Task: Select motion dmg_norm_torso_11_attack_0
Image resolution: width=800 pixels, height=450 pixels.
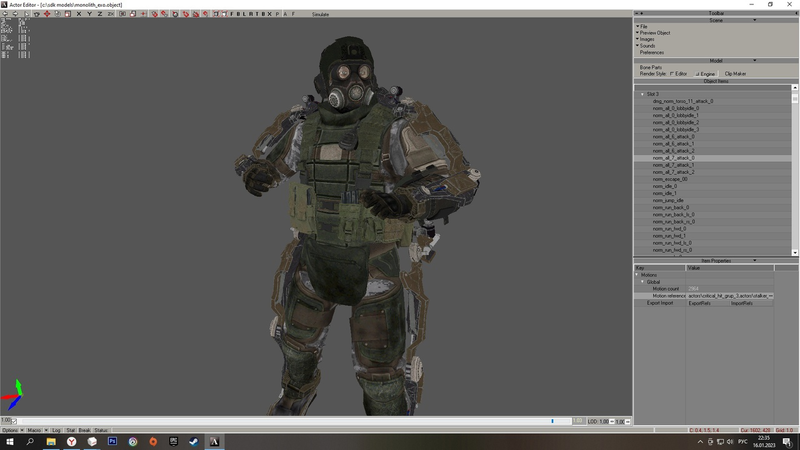Action: pos(683,101)
